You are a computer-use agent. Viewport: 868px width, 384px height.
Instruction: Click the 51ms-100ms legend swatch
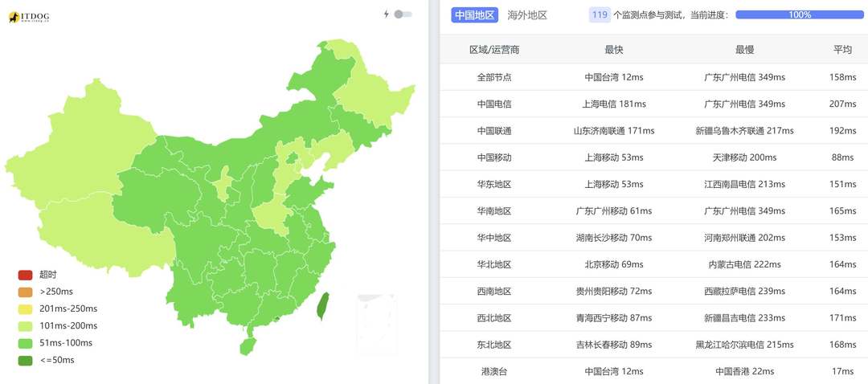pos(26,343)
